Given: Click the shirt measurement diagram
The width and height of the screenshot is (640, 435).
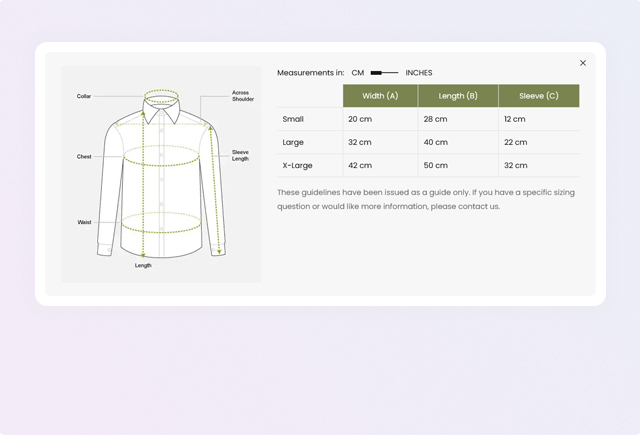Looking at the screenshot, I should coord(161,175).
